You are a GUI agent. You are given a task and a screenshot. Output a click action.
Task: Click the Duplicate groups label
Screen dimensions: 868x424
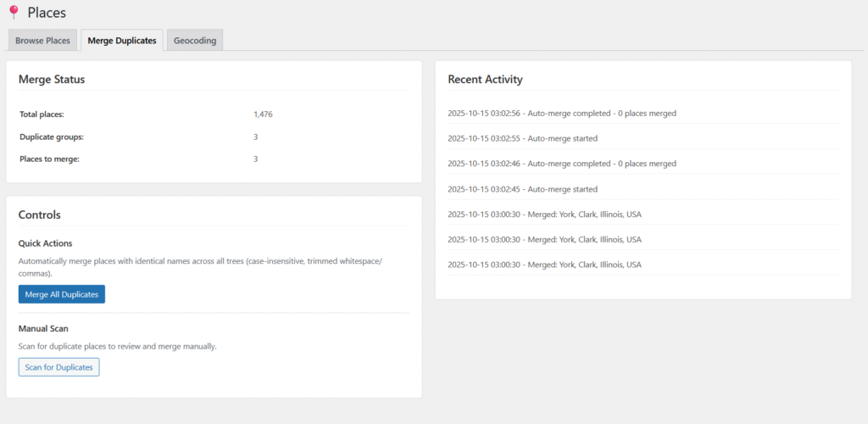[x=52, y=137]
